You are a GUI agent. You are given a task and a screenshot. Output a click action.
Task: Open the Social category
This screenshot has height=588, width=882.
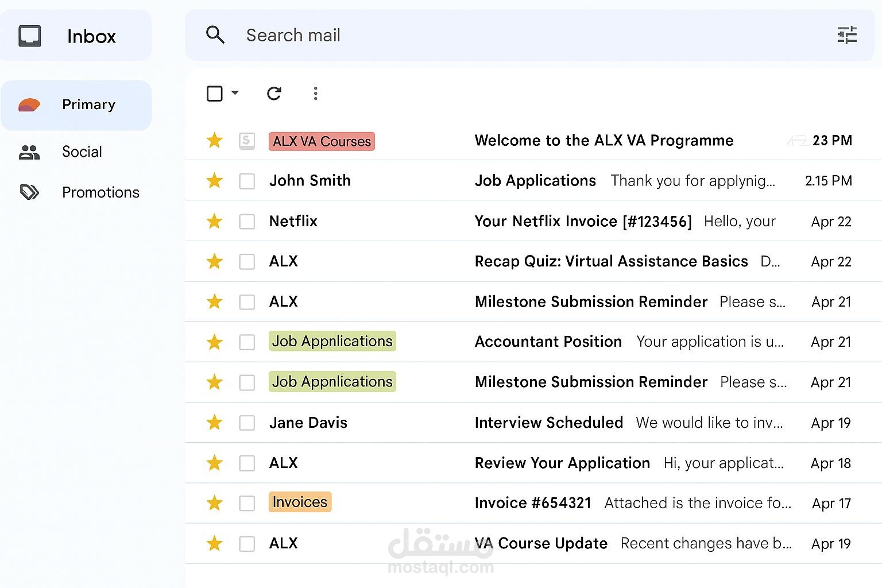click(82, 152)
